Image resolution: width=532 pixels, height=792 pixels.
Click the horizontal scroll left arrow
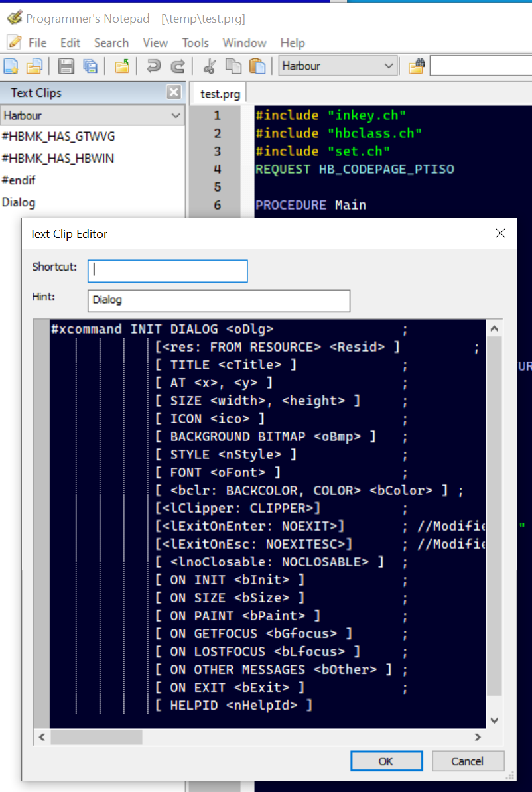coord(42,738)
